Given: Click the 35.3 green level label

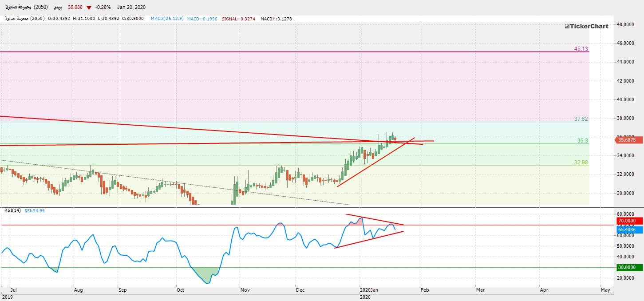Looking at the screenshot, I should [582, 140].
